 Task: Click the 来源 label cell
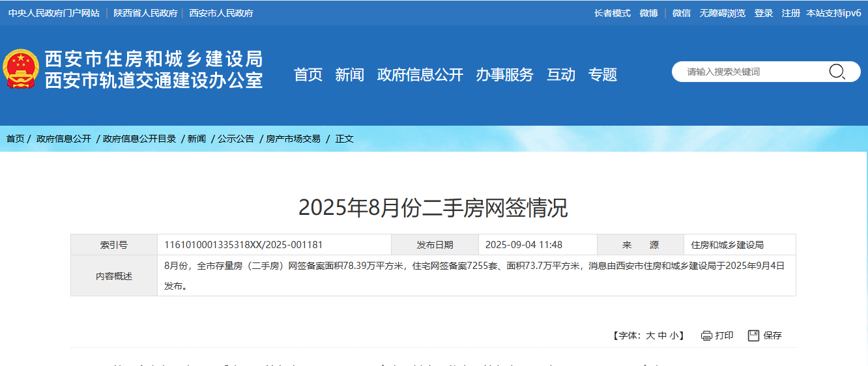point(640,245)
